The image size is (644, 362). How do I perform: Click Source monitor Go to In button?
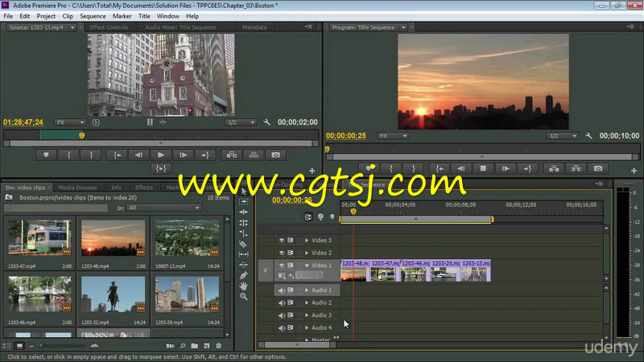click(x=117, y=155)
